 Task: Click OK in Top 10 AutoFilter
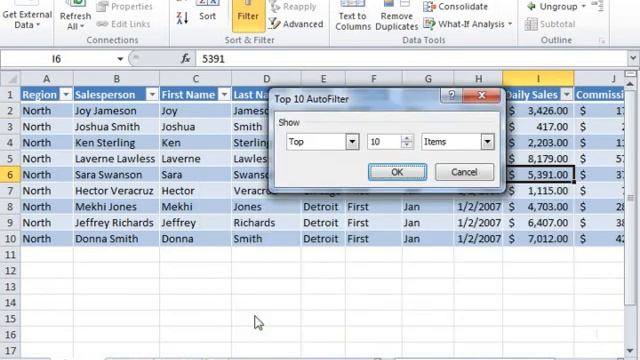pyautogui.click(x=398, y=172)
